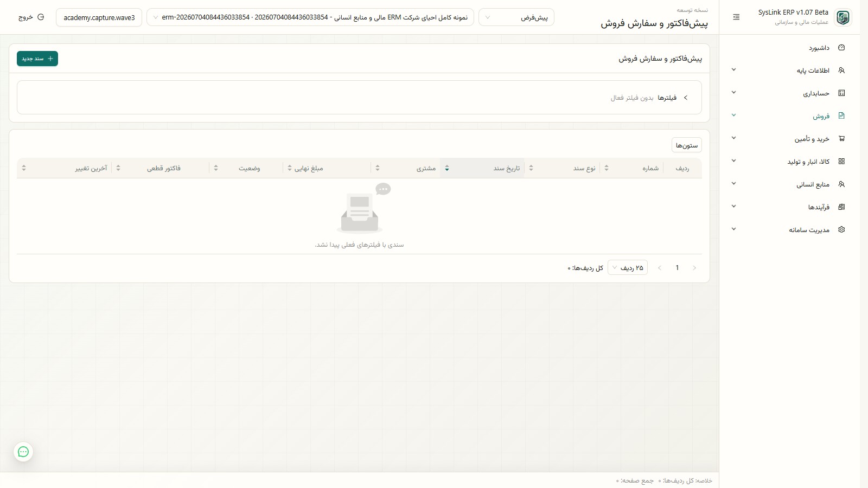Image resolution: width=868 pixels, height=488 pixels.
Task: Open the حسابداری accounting icon
Action: tap(841, 93)
